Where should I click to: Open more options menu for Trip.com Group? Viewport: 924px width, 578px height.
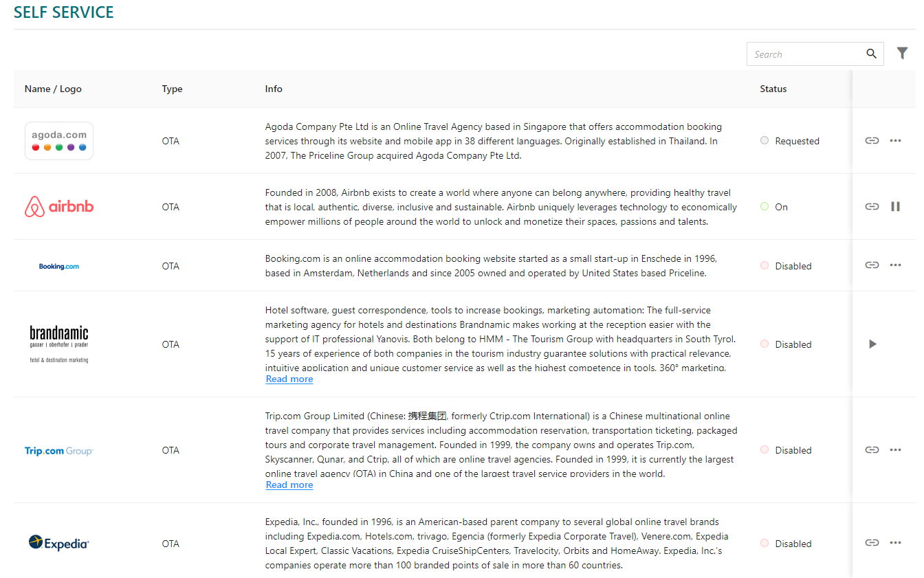click(895, 450)
